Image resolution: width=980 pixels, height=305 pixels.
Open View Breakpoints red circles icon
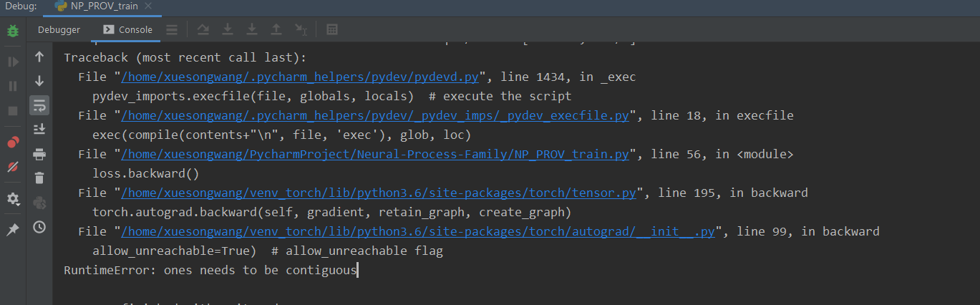[x=13, y=143]
